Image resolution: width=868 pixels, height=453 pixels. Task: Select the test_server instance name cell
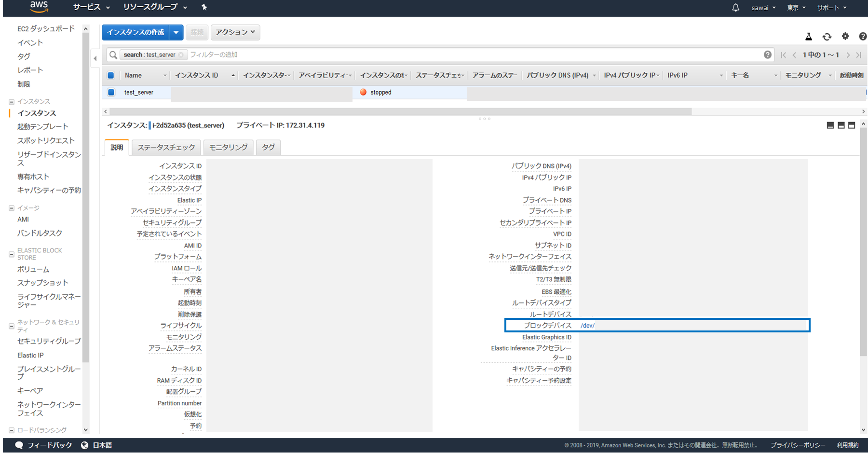pyautogui.click(x=139, y=92)
